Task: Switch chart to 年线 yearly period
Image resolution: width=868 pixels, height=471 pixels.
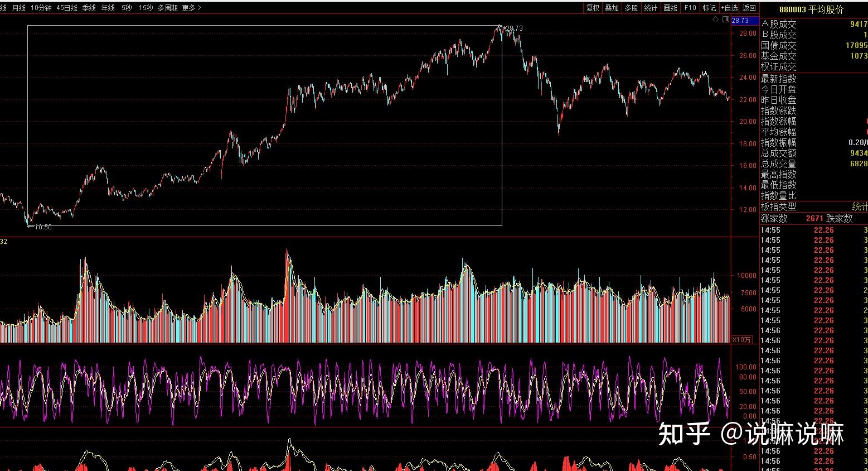Action: [x=108, y=8]
